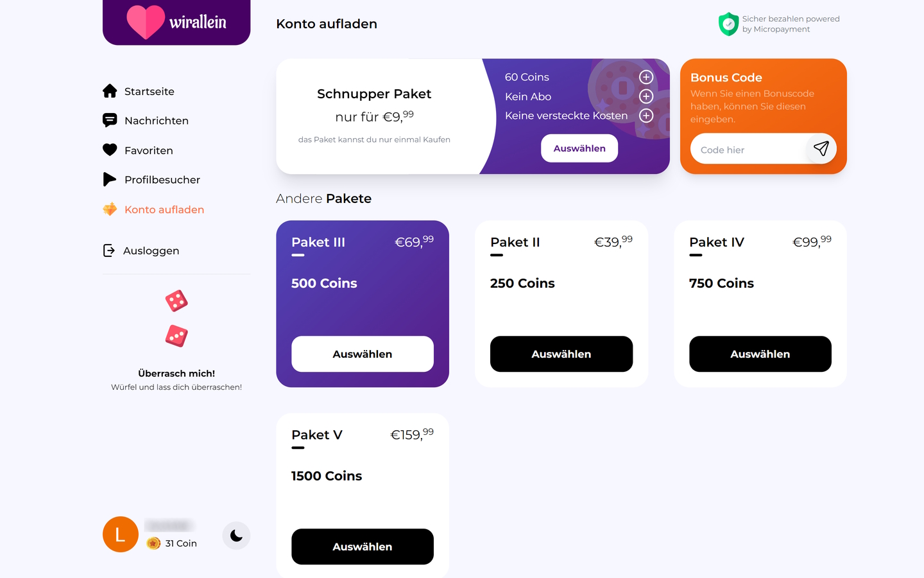Choose Paket III with 500 Coins

363,354
